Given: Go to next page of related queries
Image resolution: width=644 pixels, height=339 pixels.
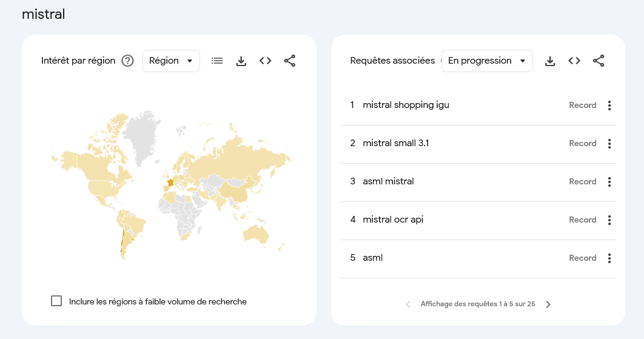Looking at the screenshot, I should coord(548,304).
